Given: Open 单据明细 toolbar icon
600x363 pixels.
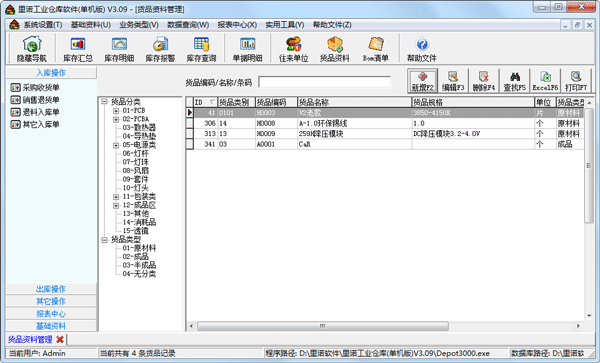Looking at the screenshot, I should pyautogui.click(x=248, y=49).
